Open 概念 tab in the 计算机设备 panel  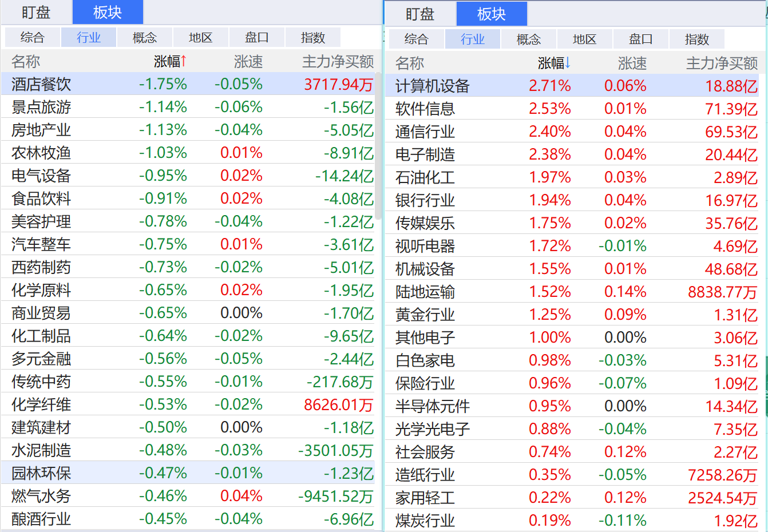(528, 39)
